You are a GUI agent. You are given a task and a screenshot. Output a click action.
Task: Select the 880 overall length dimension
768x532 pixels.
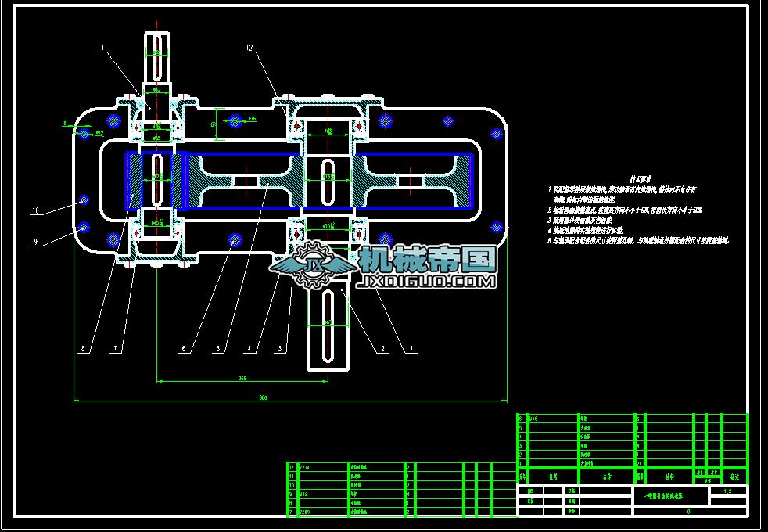click(263, 397)
